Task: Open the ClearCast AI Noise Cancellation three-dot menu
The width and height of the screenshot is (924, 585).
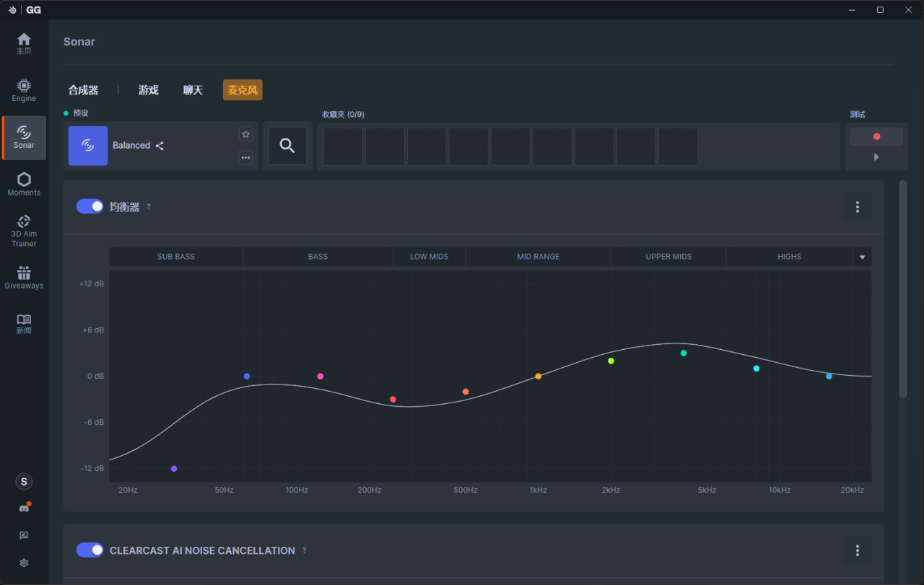Action: [858, 550]
